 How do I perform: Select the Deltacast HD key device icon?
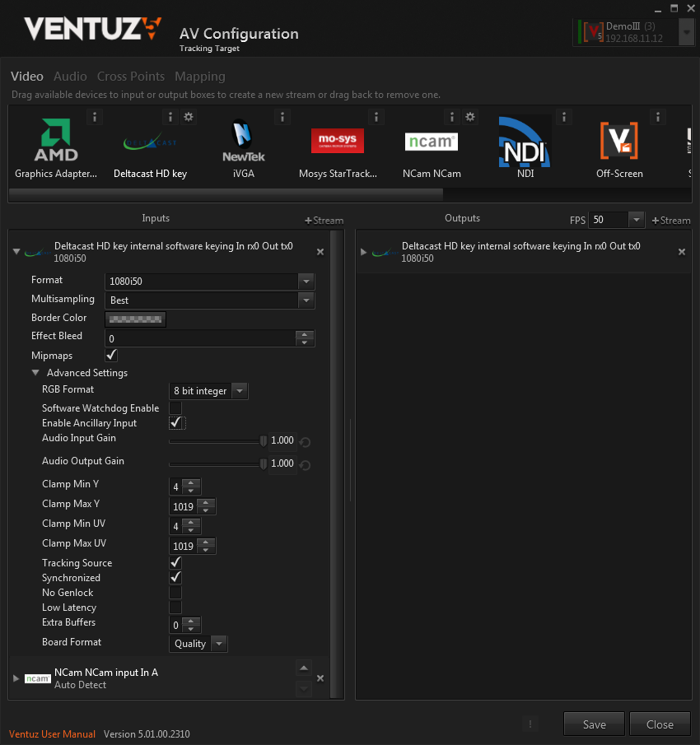(x=150, y=142)
